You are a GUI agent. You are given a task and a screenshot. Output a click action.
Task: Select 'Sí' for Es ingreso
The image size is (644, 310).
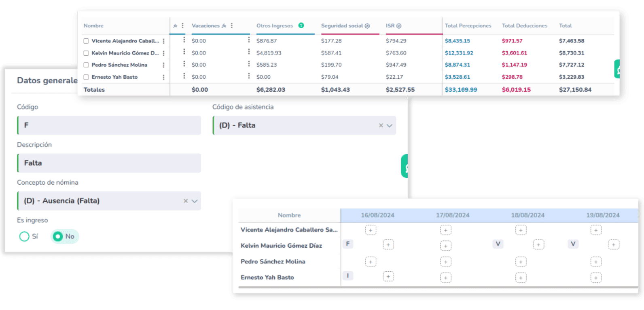pyautogui.click(x=24, y=236)
